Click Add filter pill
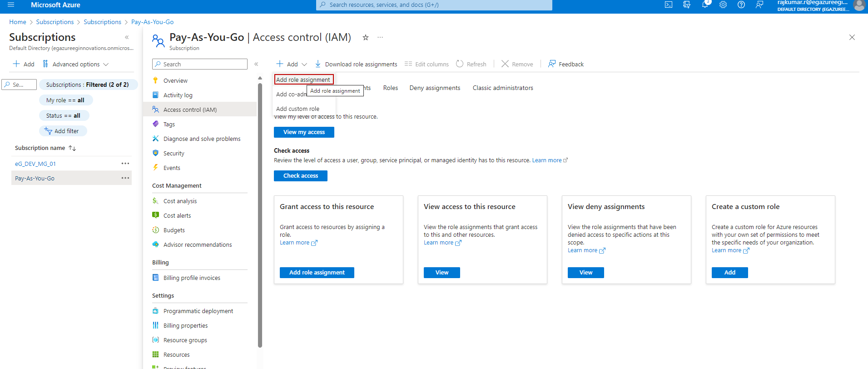The width and height of the screenshot is (868, 369). (63, 131)
